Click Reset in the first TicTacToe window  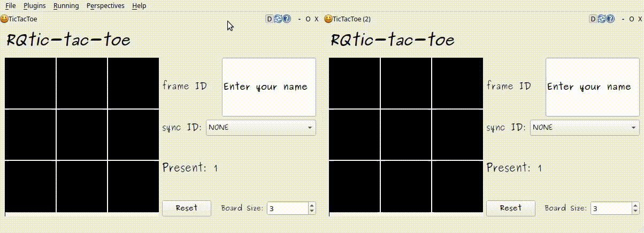point(187,208)
